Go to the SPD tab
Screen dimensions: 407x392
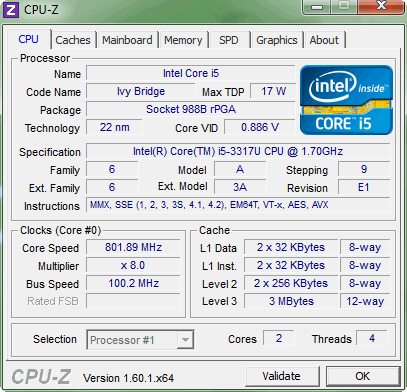click(x=229, y=40)
